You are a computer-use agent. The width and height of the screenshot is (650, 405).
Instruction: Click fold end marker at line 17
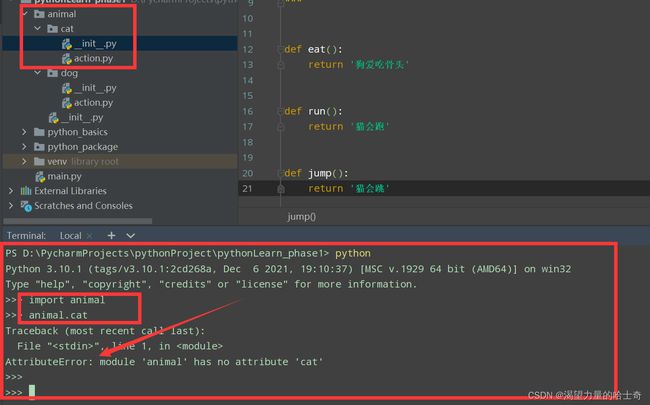(x=281, y=127)
